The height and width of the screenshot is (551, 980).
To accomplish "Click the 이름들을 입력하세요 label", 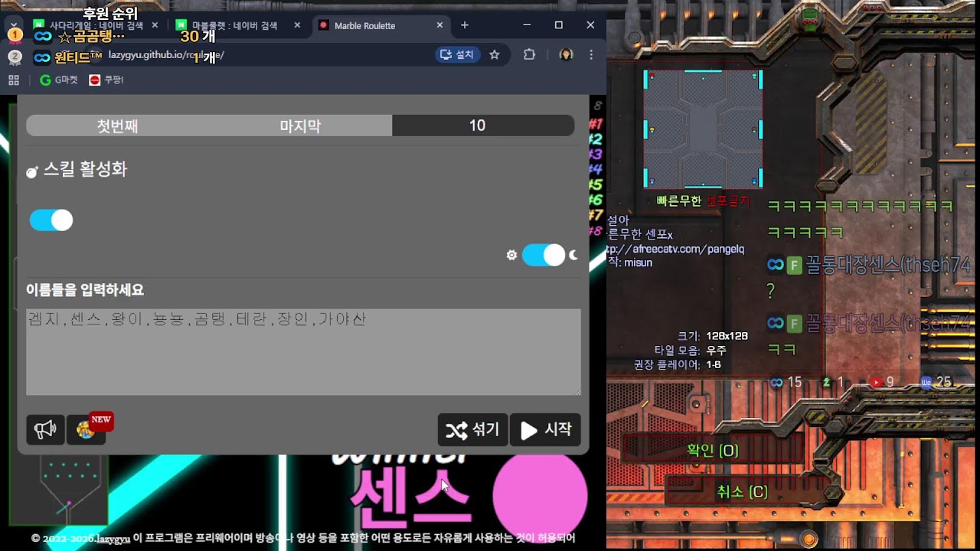I will pos(85,290).
